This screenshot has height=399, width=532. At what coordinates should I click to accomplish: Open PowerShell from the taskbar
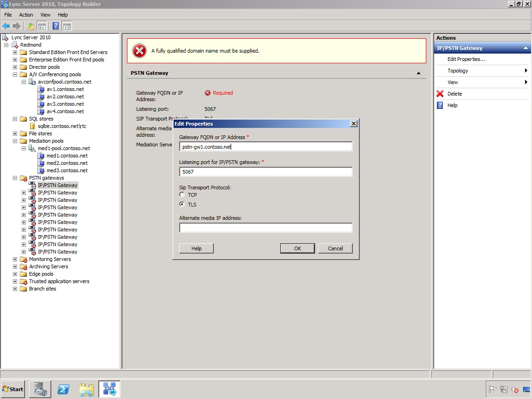coord(63,389)
